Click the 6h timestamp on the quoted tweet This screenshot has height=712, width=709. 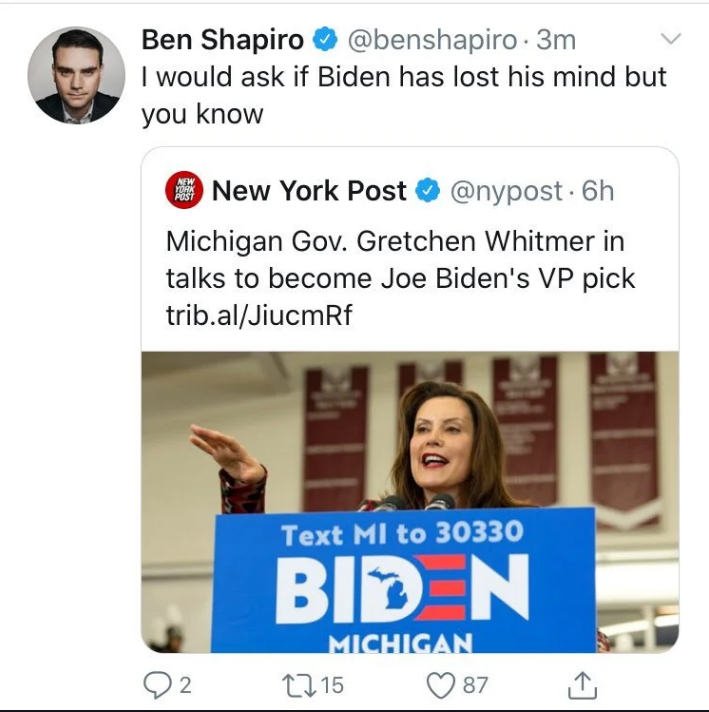pos(598,190)
